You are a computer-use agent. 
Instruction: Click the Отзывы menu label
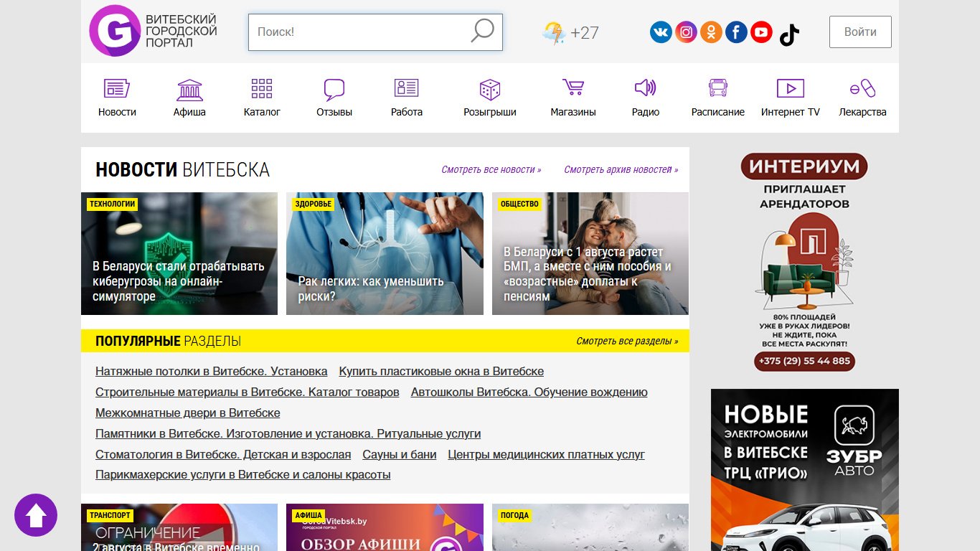click(x=334, y=112)
